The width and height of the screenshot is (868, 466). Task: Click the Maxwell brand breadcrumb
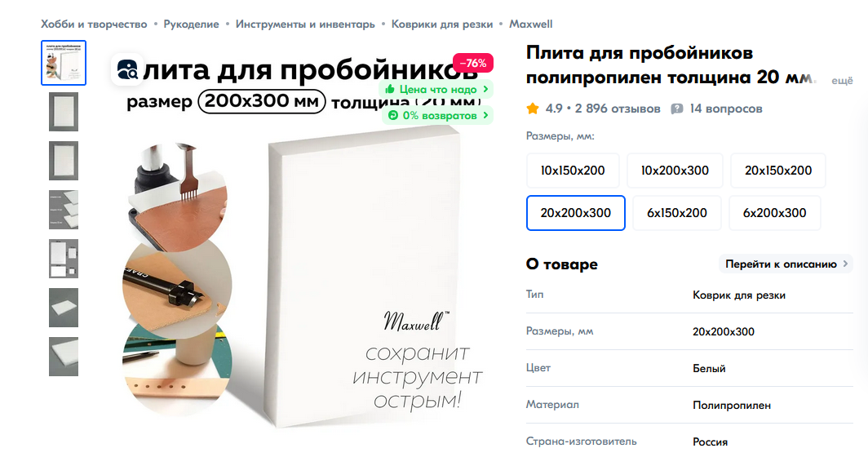(530, 24)
